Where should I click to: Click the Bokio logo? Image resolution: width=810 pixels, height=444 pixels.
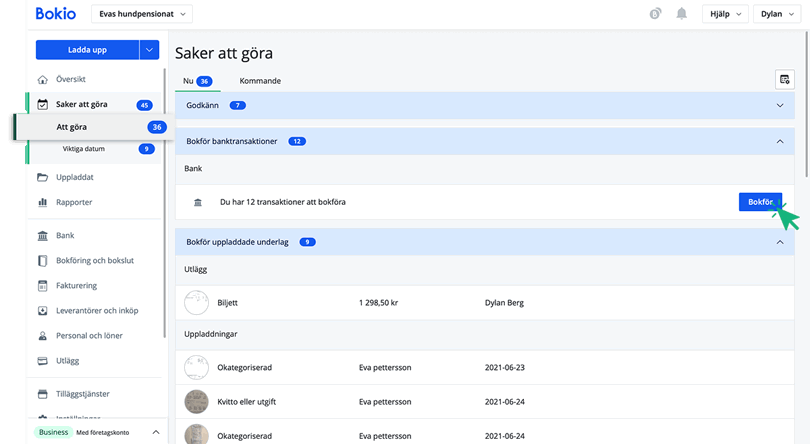(55, 14)
